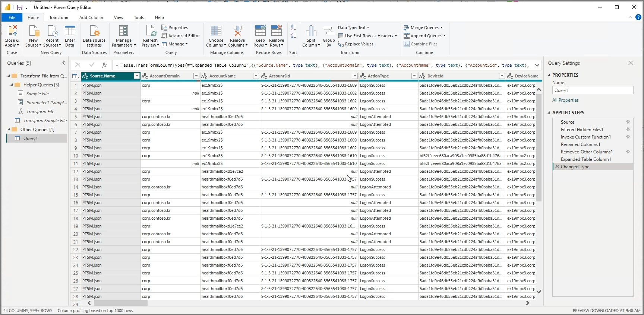The width and height of the screenshot is (644, 315).
Task: Click the vertical scrollbar thumb of the data grid
Action: (539, 147)
